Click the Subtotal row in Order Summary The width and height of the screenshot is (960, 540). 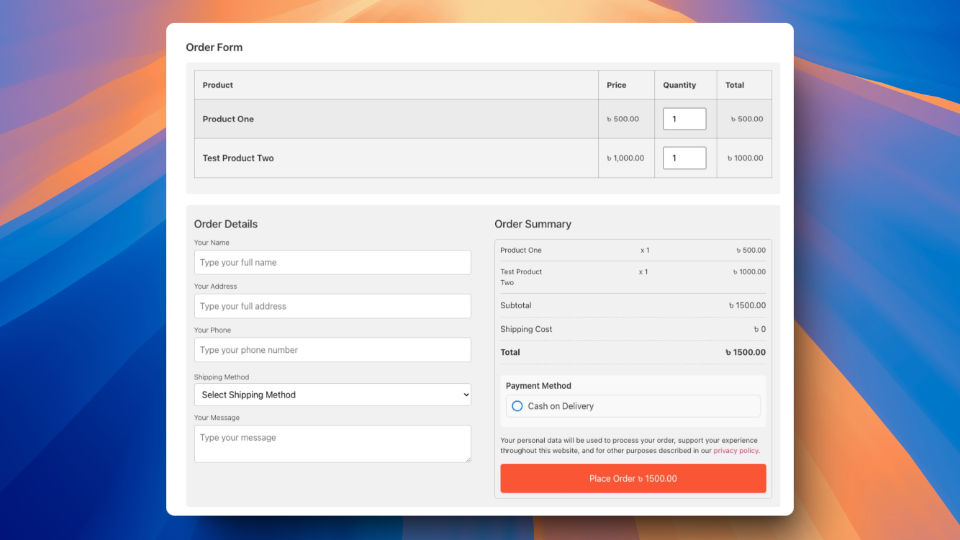click(516, 305)
